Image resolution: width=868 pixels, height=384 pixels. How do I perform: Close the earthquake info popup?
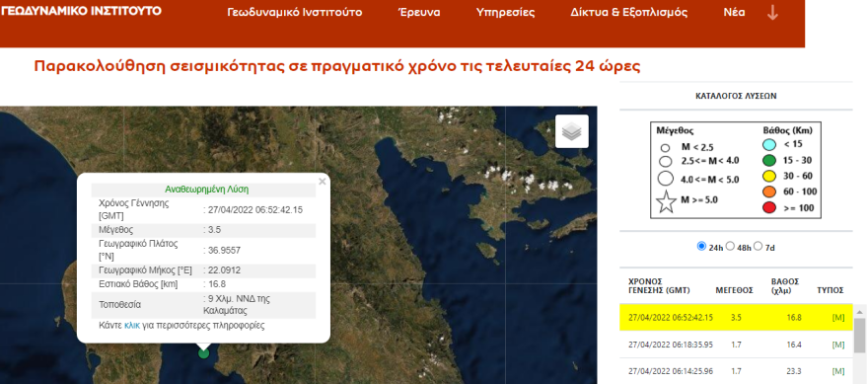(x=323, y=182)
